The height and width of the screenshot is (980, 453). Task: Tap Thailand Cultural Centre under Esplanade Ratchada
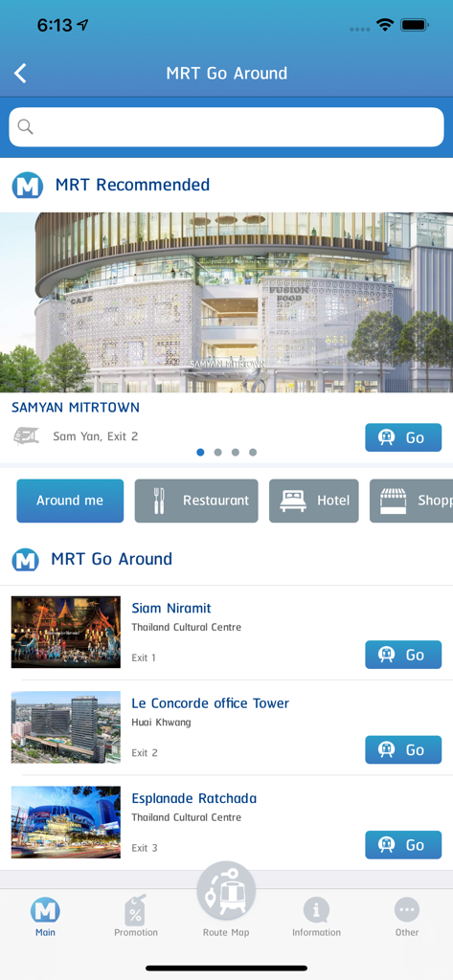(187, 817)
